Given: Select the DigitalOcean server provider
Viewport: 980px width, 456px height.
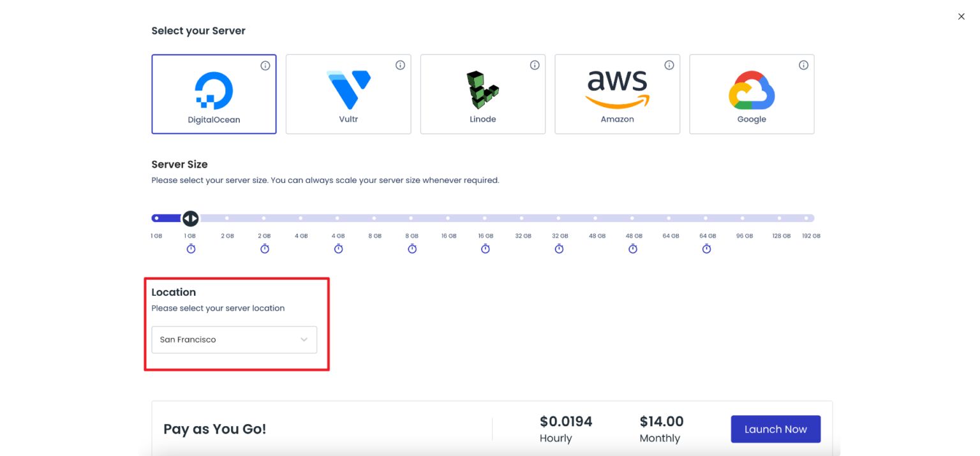Looking at the screenshot, I should 214,94.
